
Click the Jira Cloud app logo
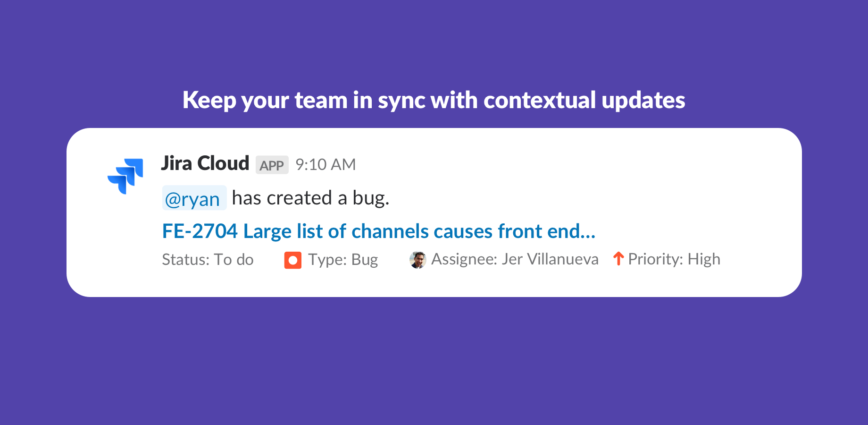click(125, 176)
